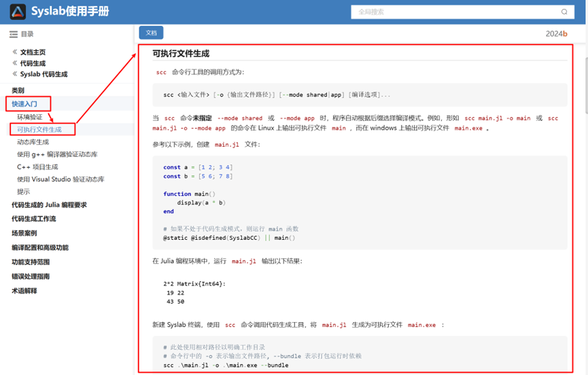
Task: Open 使用 g++ 编译器验证动态库 page
Action: click(x=57, y=154)
